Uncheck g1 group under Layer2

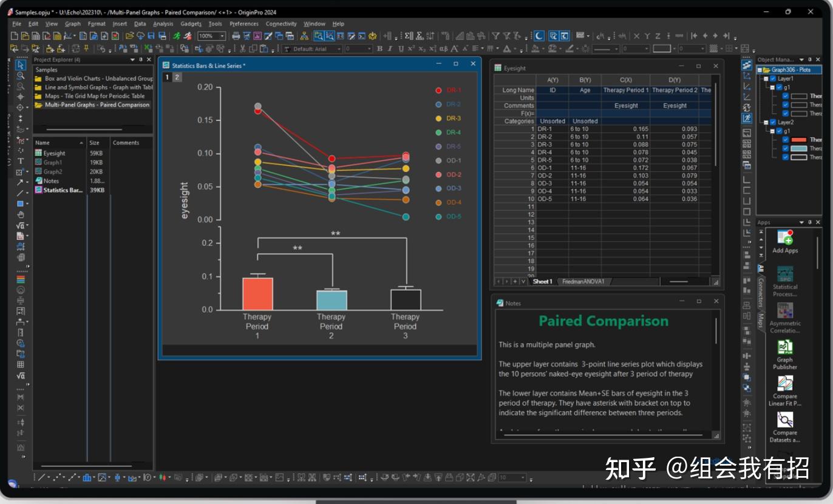(x=779, y=131)
